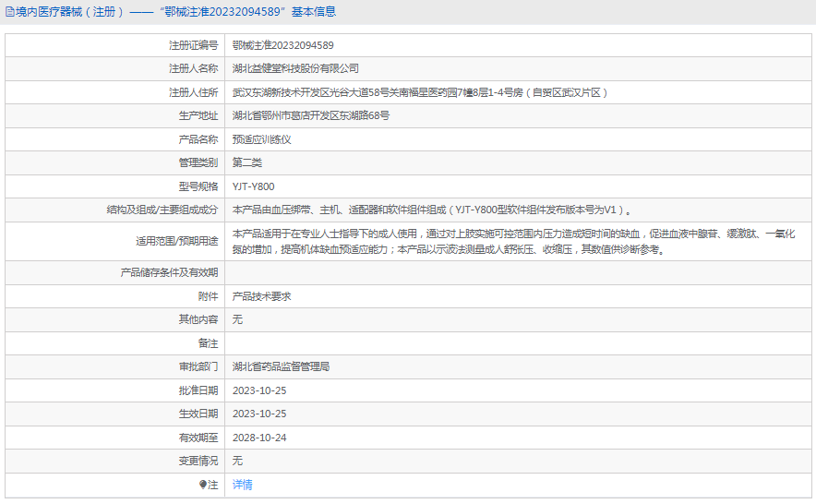Select product name 预适应训练仪

[x=262, y=139]
